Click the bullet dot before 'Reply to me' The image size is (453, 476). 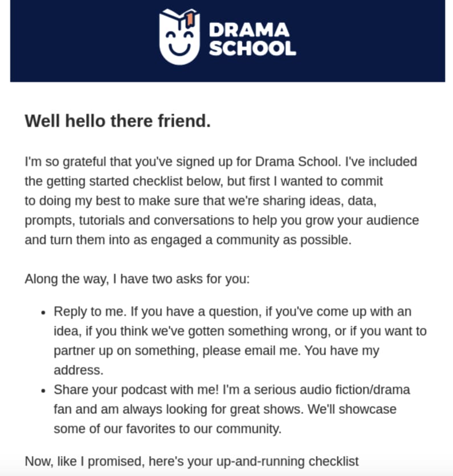tap(44, 312)
